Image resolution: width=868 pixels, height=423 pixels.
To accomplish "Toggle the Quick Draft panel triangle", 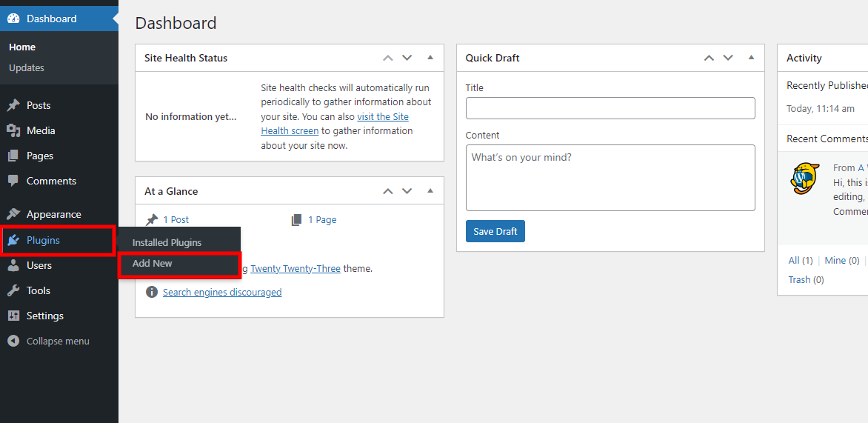I will pyautogui.click(x=751, y=58).
